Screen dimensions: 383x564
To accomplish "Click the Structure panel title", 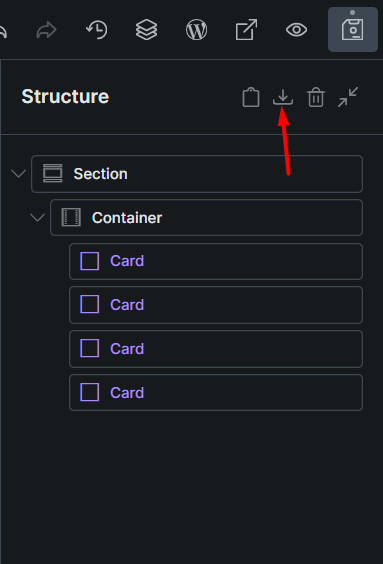I will [x=65, y=96].
